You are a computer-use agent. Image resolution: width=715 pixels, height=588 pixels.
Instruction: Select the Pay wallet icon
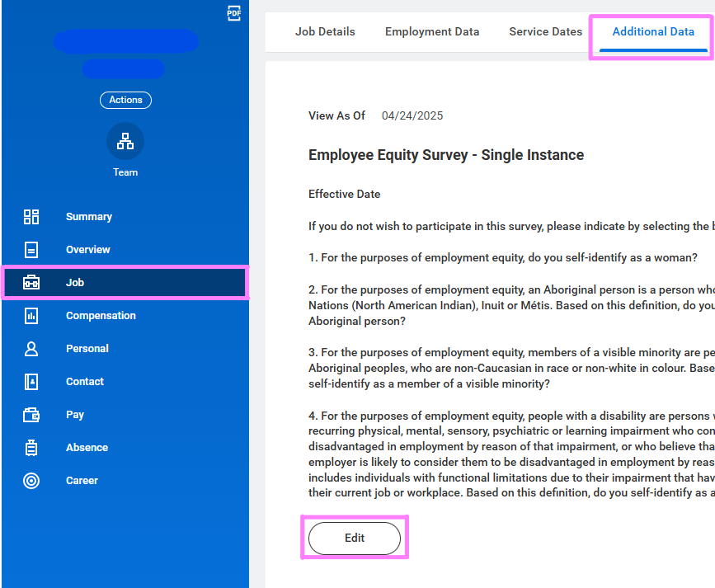31,415
